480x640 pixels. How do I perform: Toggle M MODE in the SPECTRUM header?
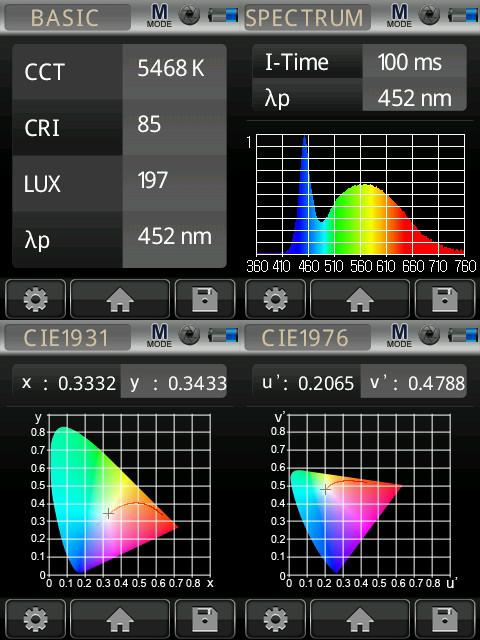pos(399,16)
